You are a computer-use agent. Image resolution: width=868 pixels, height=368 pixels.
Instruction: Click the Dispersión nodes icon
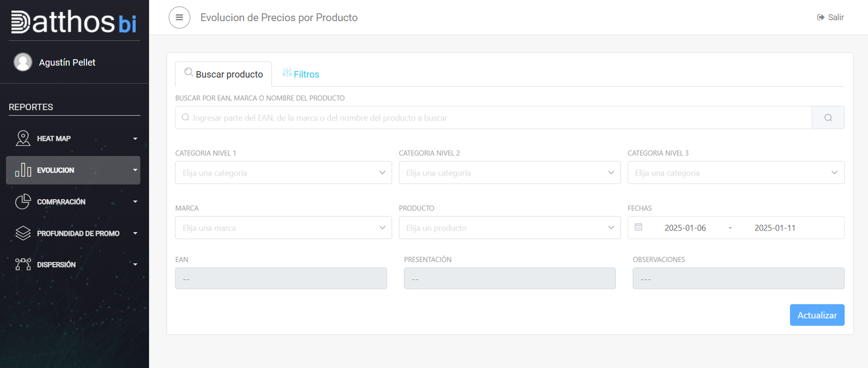(23, 264)
